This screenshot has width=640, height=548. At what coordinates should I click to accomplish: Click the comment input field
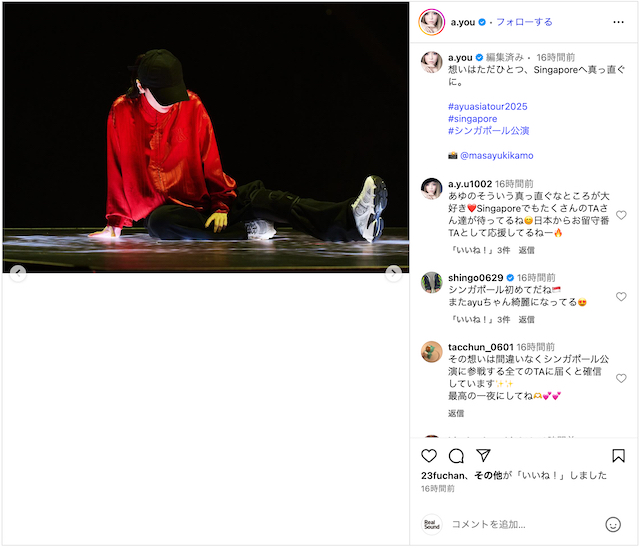tap(524, 524)
